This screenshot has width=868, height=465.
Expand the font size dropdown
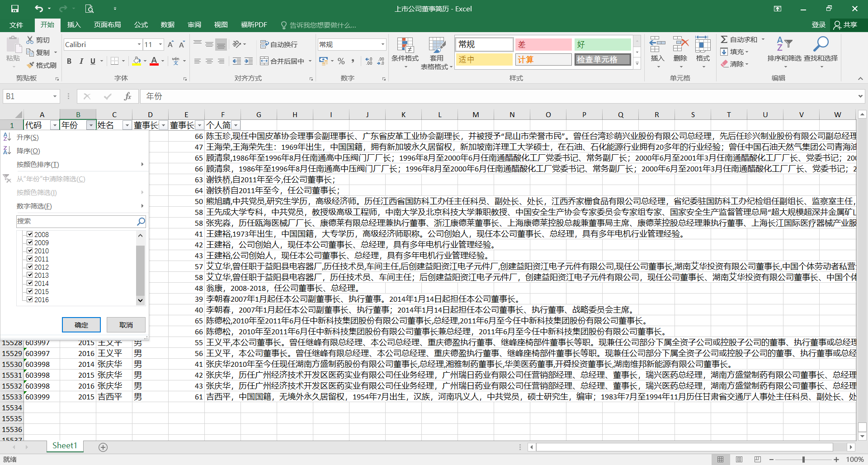coord(160,44)
